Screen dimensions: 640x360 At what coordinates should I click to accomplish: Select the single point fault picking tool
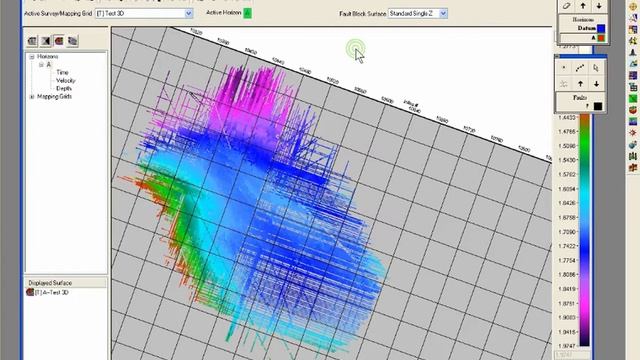click(x=564, y=68)
